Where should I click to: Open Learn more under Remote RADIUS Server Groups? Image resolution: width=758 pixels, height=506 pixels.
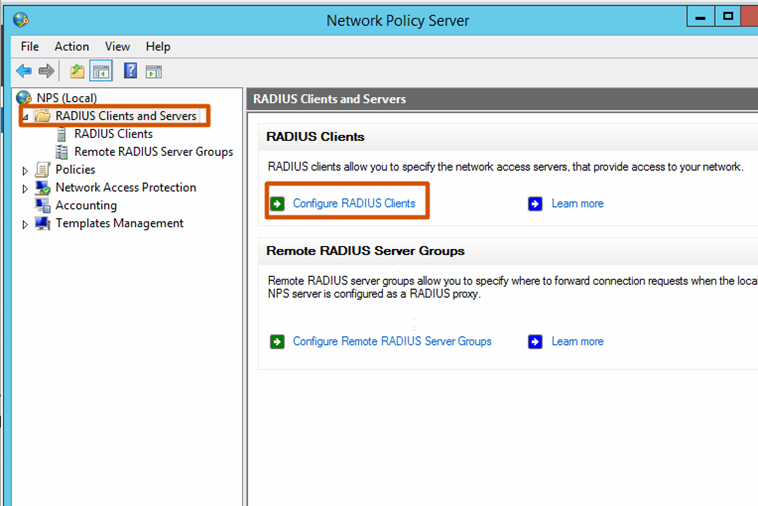577,342
